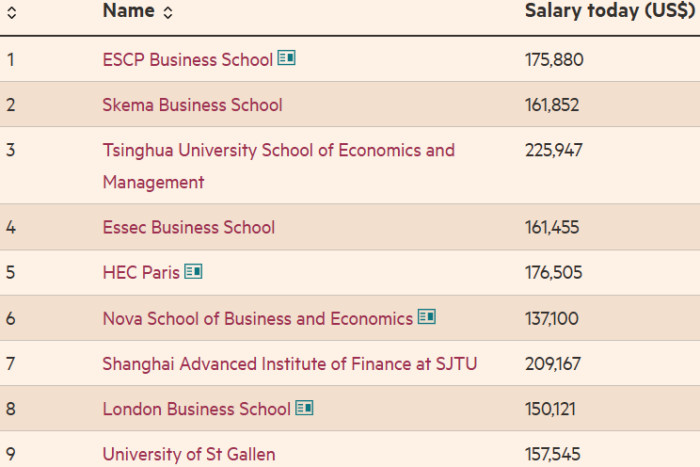Open HEC Paris link
Screen dimensions: 700x467
click(x=141, y=272)
